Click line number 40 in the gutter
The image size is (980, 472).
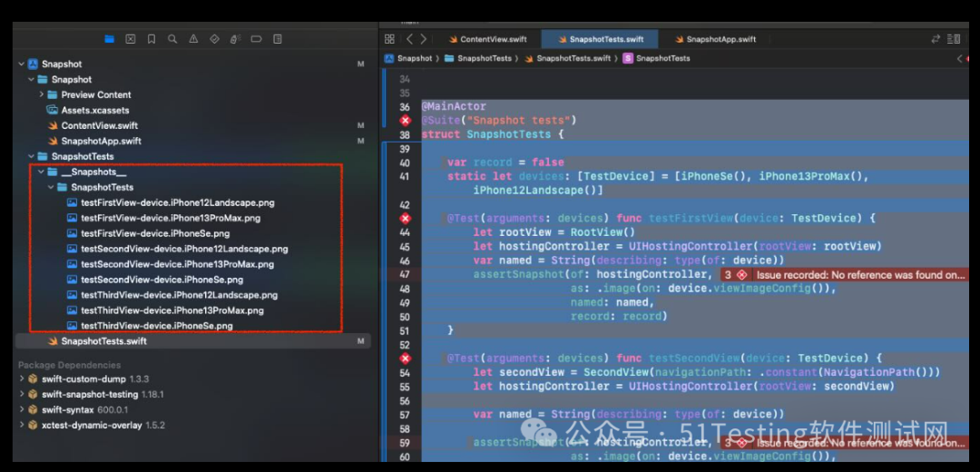(x=405, y=162)
